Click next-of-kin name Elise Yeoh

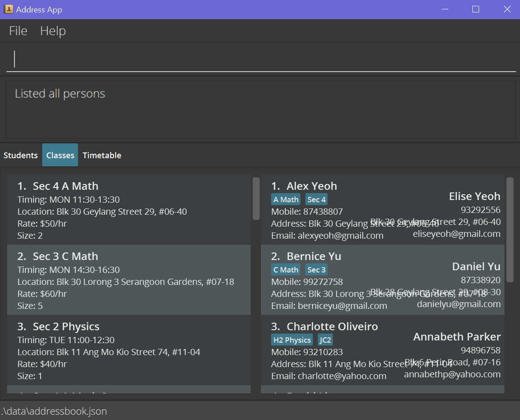pos(475,196)
